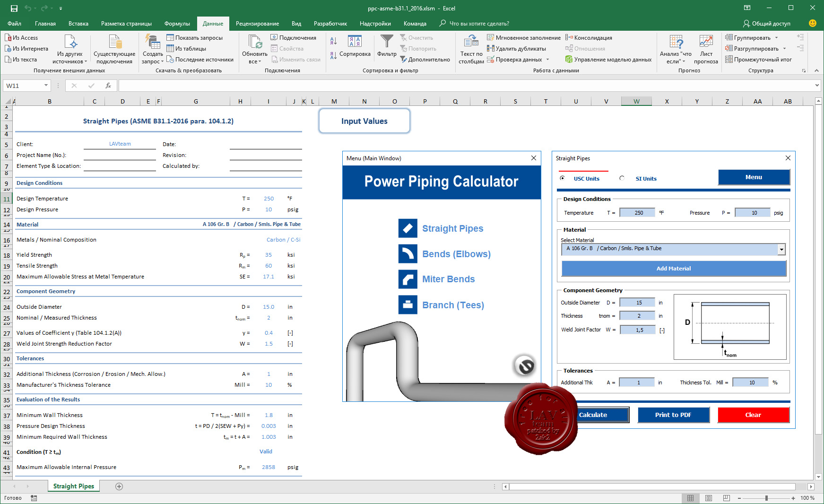Click Bends (Elbows) icon in Menu window
The image size is (824, 504).
pyautogui.click(x=408, y=253)
